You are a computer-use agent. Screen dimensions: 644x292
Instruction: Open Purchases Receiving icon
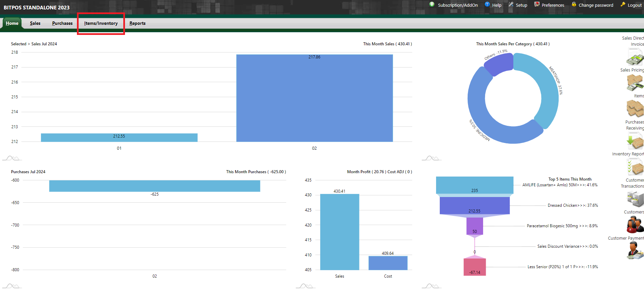(635, 140)
